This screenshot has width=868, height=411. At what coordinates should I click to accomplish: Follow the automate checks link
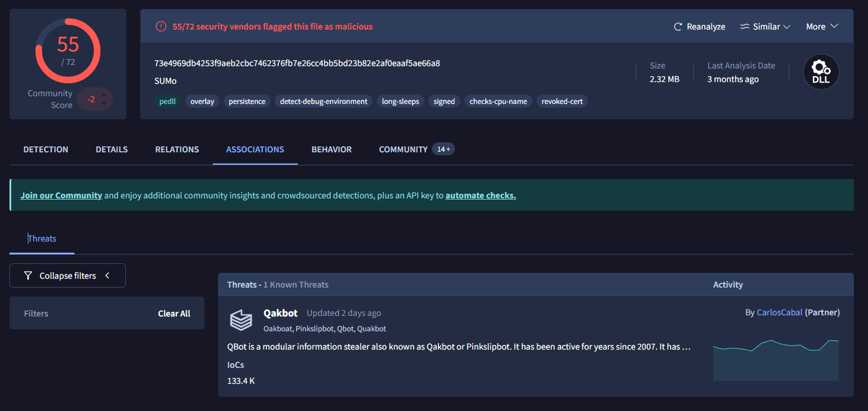[480, 195]
